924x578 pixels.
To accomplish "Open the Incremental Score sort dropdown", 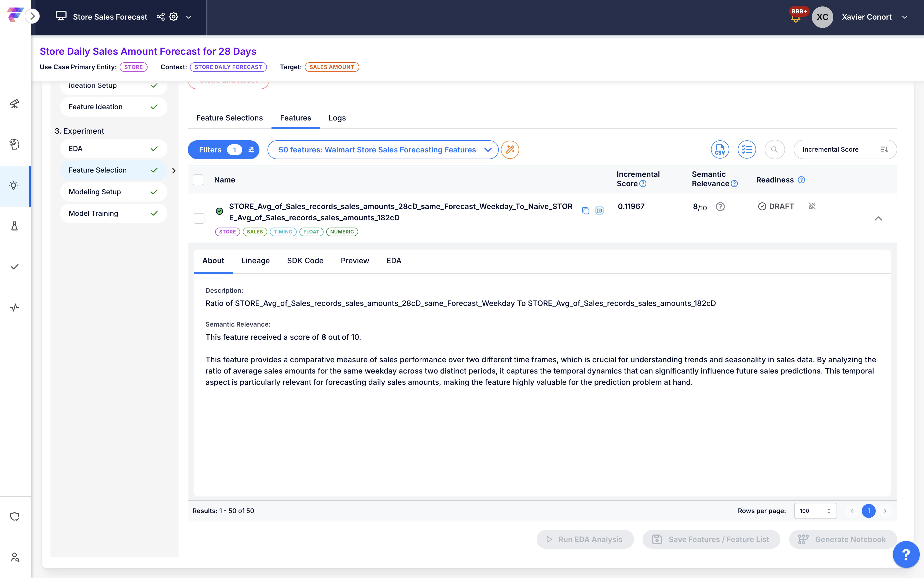I will [x=845, y=149].
